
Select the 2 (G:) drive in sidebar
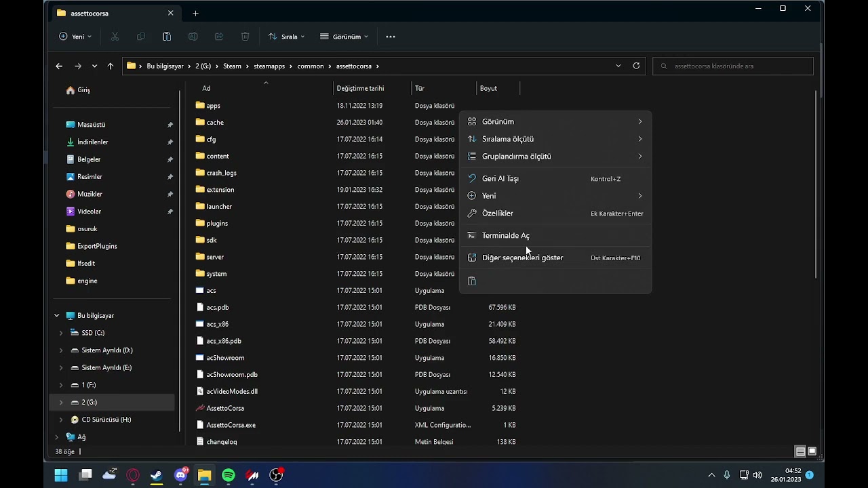click(x=113, y=403)
